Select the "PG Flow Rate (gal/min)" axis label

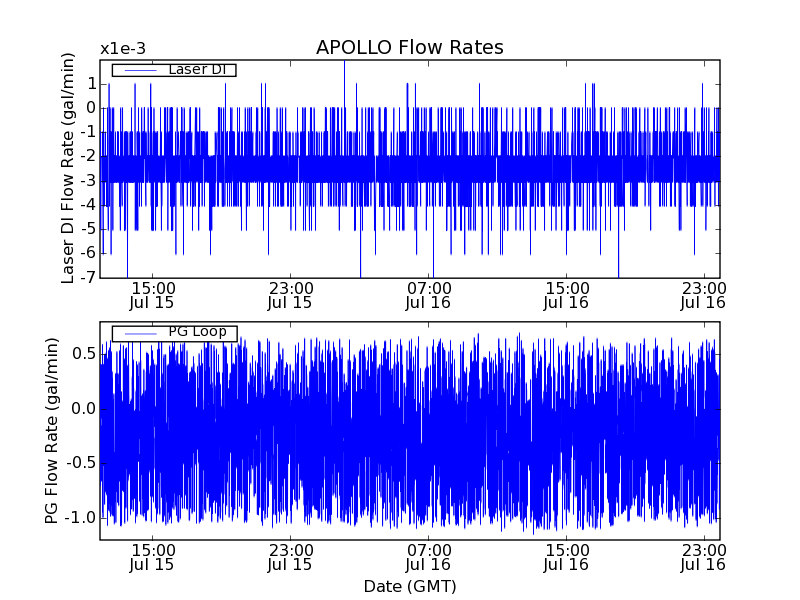(50, 431)
